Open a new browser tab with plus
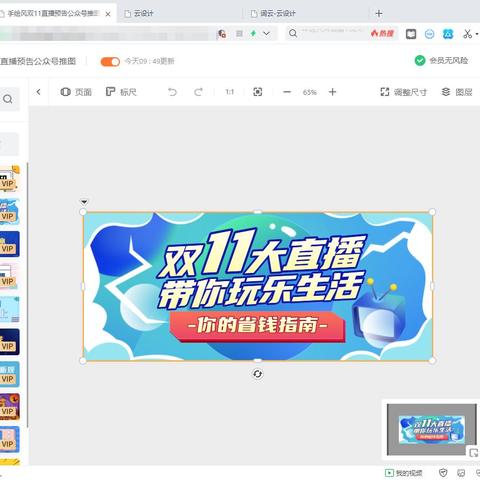Viewport: 480px width, 480px height. coord(379,13)
